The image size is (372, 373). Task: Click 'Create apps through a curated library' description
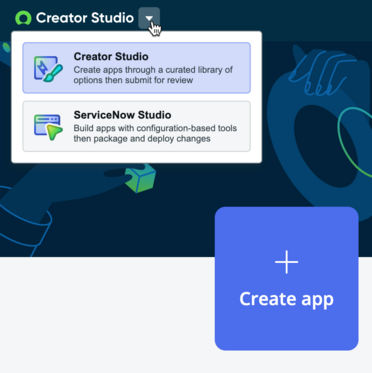pos(153,75)
